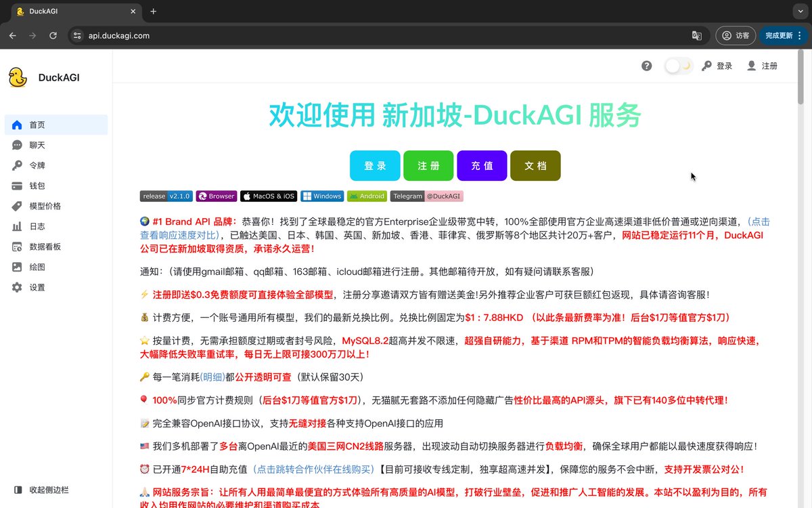Click the MacOS & iOS badge

point(269,196)
